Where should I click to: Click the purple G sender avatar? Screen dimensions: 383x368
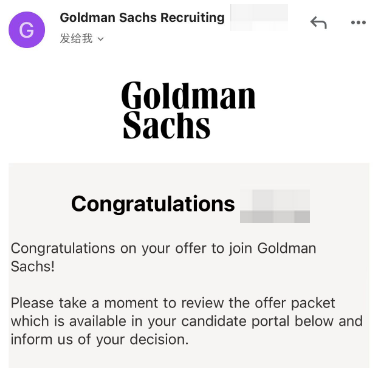[27, 30]
